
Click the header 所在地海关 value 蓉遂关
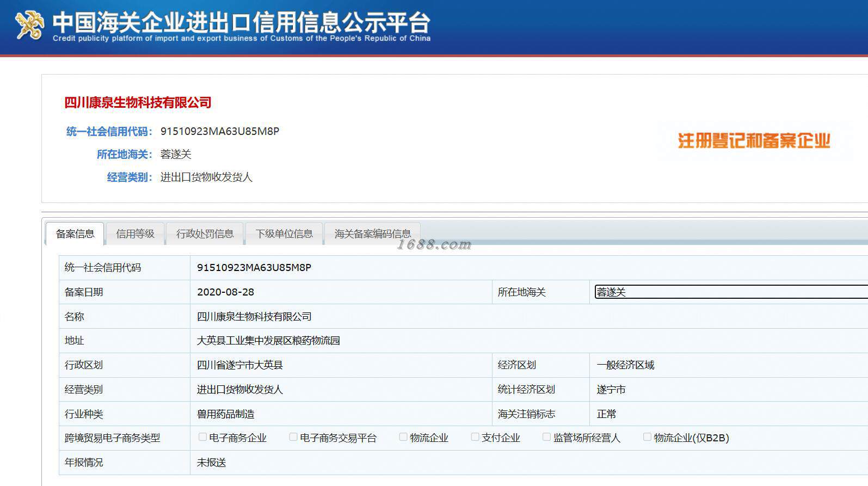(176, 155)
